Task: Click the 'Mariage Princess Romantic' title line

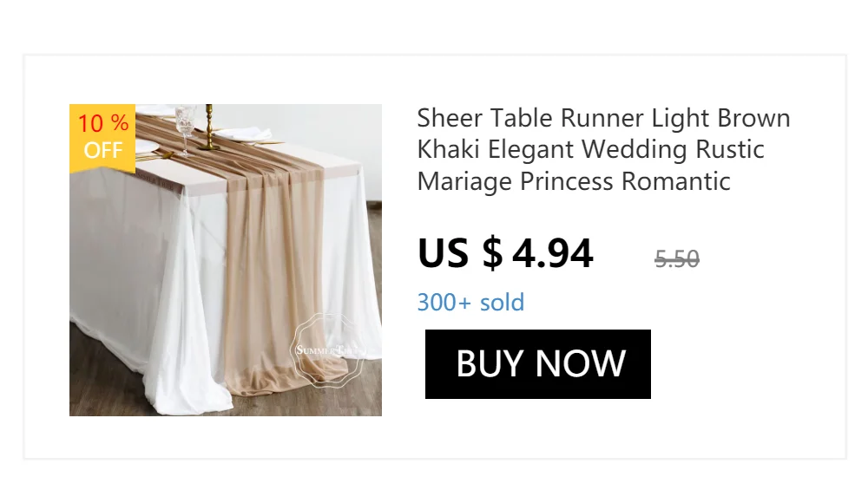Action: tap(574, 181)
